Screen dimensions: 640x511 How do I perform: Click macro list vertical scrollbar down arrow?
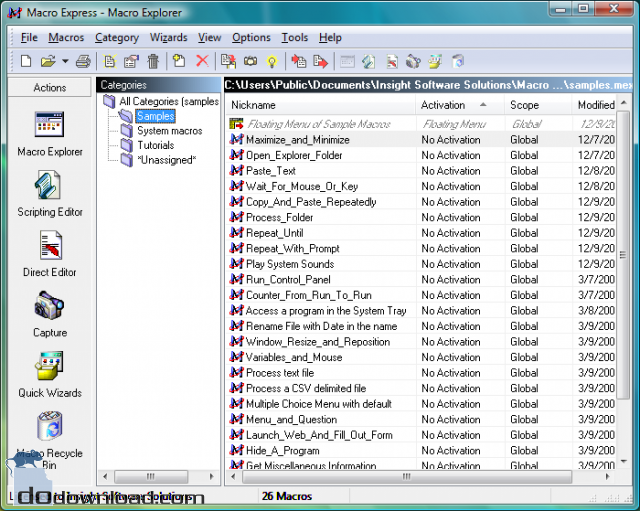pyautogui.click(x=623, y=462)
